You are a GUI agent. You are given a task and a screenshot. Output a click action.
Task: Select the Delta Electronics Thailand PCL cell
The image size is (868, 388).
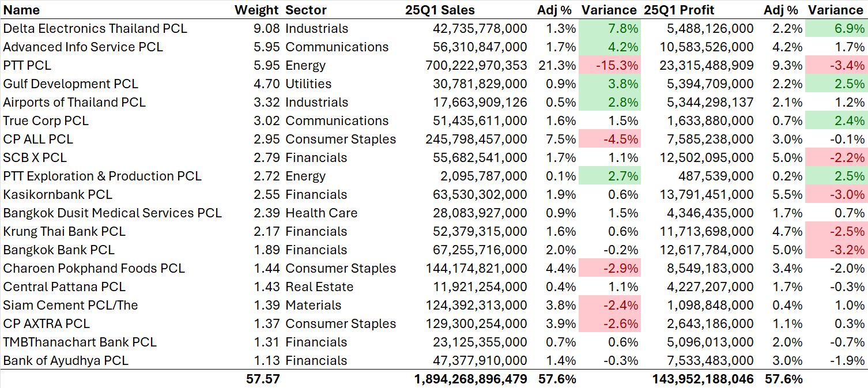coord(95,28)
